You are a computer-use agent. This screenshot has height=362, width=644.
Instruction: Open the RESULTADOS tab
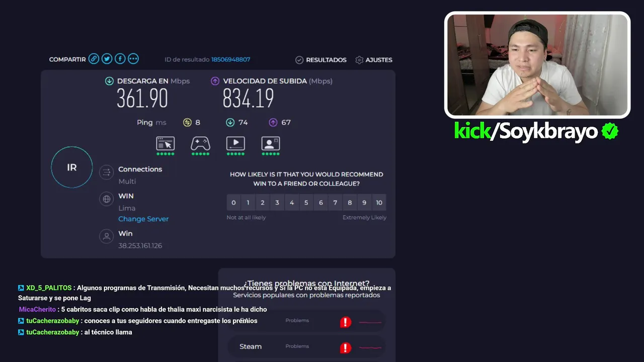point(321,60)
